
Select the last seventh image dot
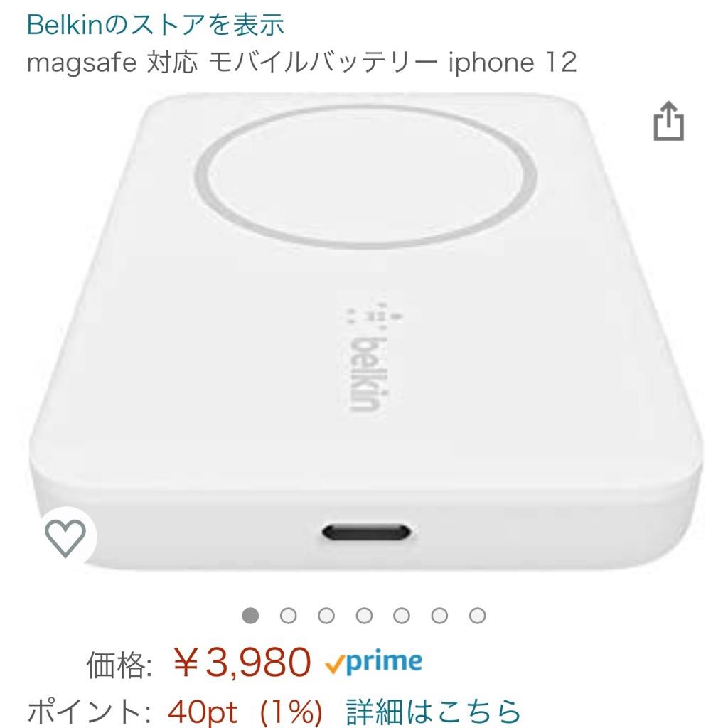477,616
